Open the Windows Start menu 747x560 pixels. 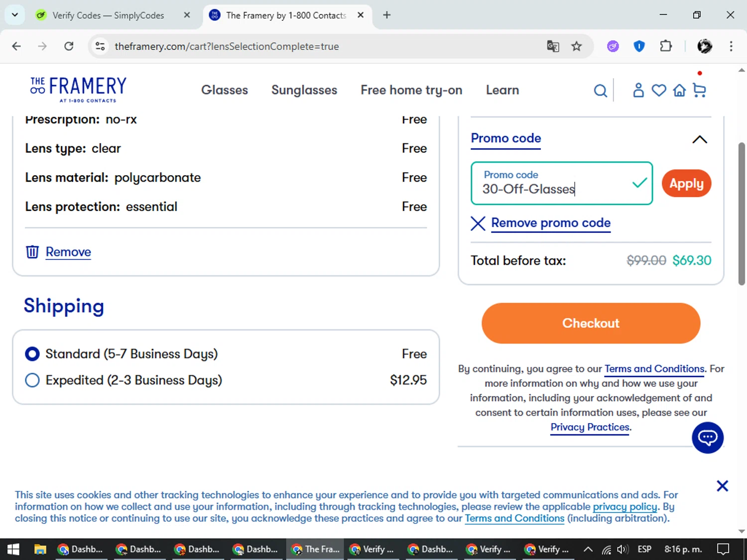pos(13,549)
